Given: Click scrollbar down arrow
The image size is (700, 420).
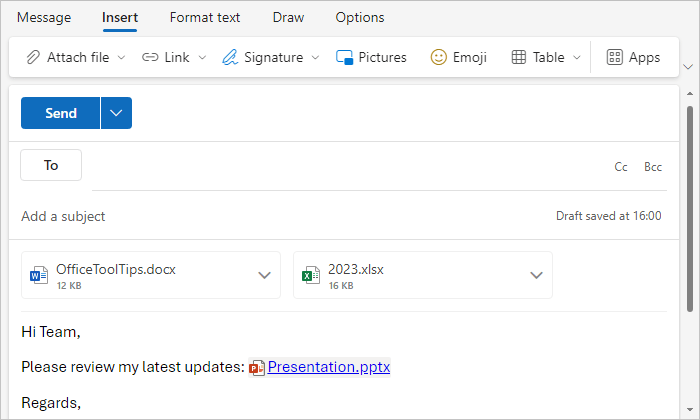Looking at the screenshot, I should point(690,410).
